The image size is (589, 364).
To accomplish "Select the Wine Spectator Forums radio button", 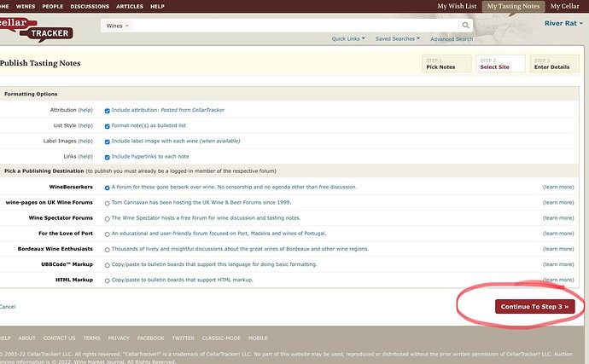I will 107,219.
